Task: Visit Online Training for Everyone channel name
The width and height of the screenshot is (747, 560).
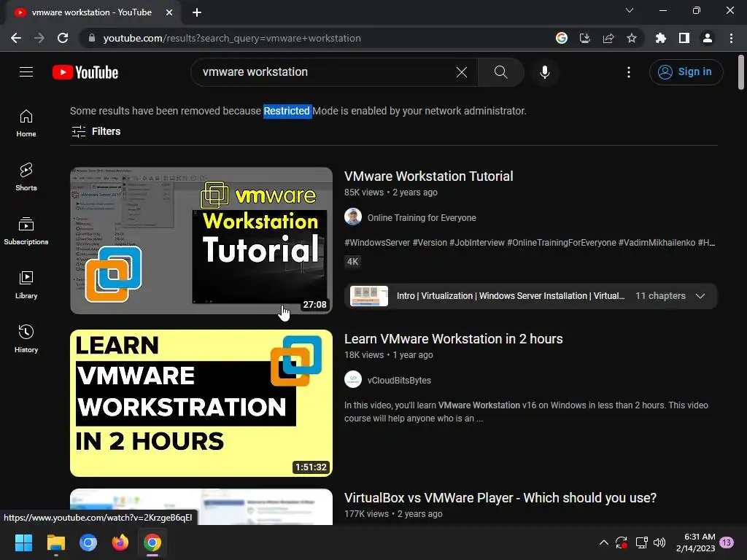Action: point(422,217)
